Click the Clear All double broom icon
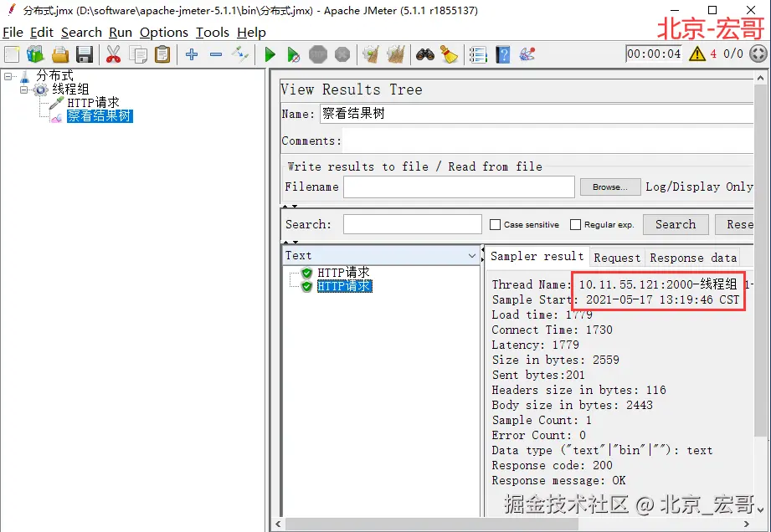Image resolution: width=771 pixels, height=532 pixels. click(395, 54)
